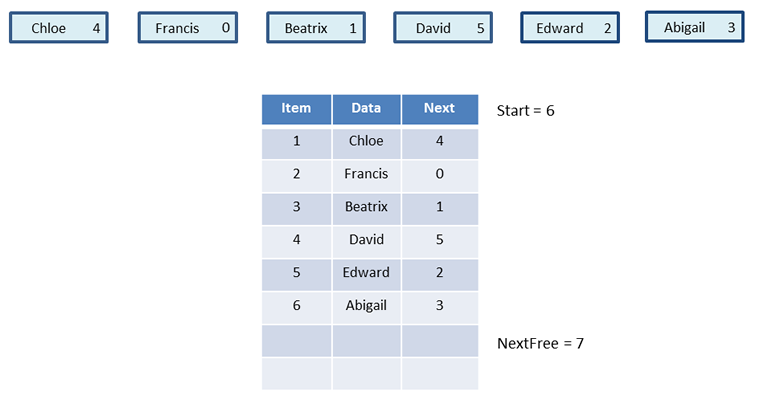This screenshot has height=396, width=768.
Task: Click the Chloe 4 node box
Action: tap(59, 28)
